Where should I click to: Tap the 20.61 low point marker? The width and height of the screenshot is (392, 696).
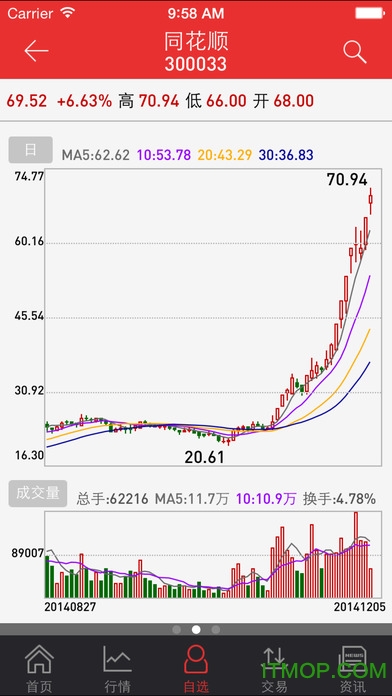coord(205,457)
